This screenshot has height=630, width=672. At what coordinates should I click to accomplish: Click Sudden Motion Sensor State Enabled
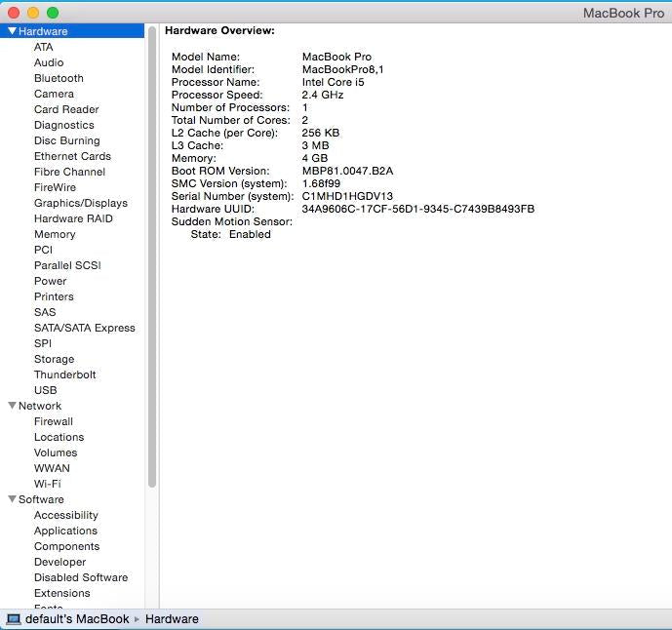[250, 234]
